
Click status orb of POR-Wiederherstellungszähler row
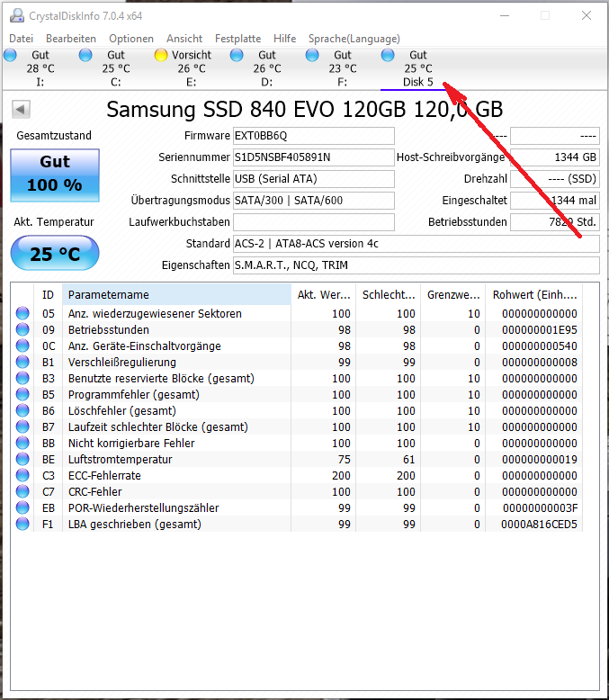[x=22, y=507]
